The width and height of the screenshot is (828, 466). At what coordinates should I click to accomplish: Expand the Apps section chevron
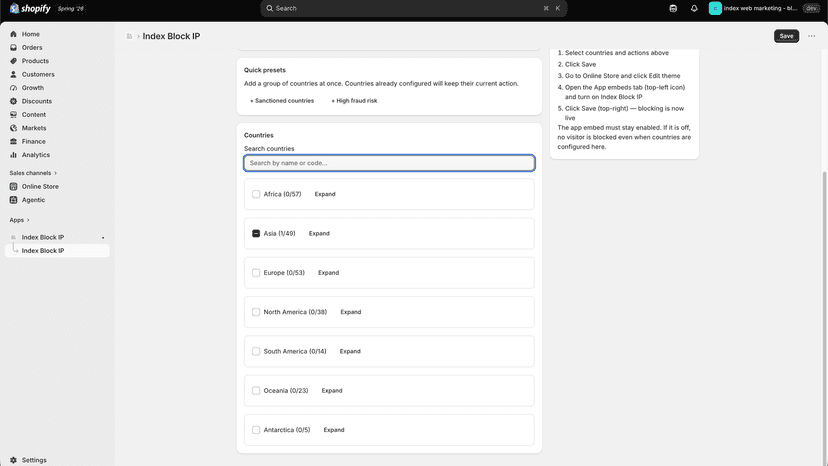28,220
